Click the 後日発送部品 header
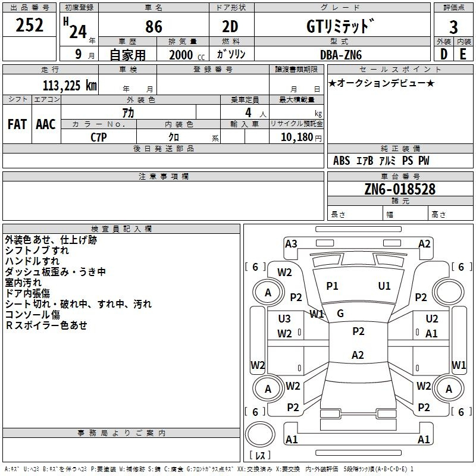 point(163,148)
